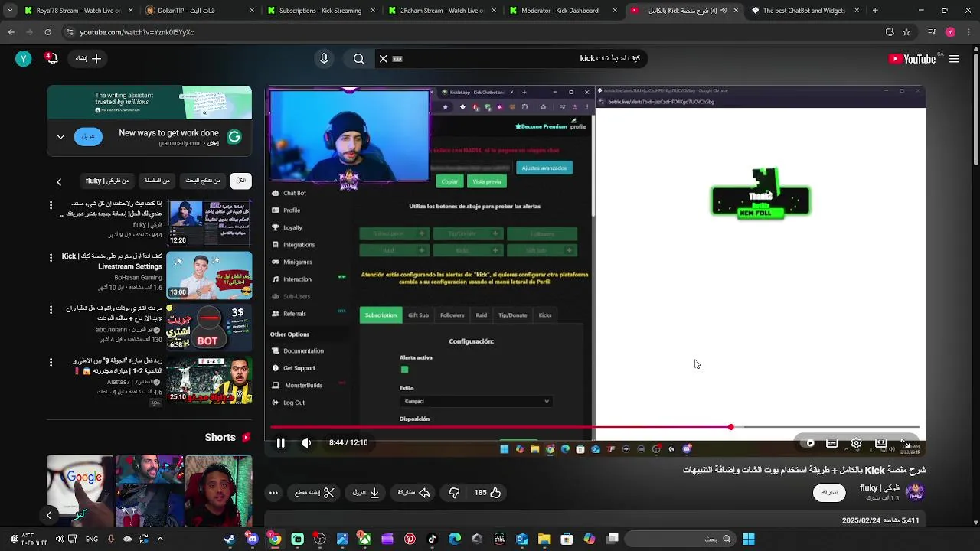980x551 pixels.
Task: Click the blue Grammarly ad action button
Action: click(88, 137)
